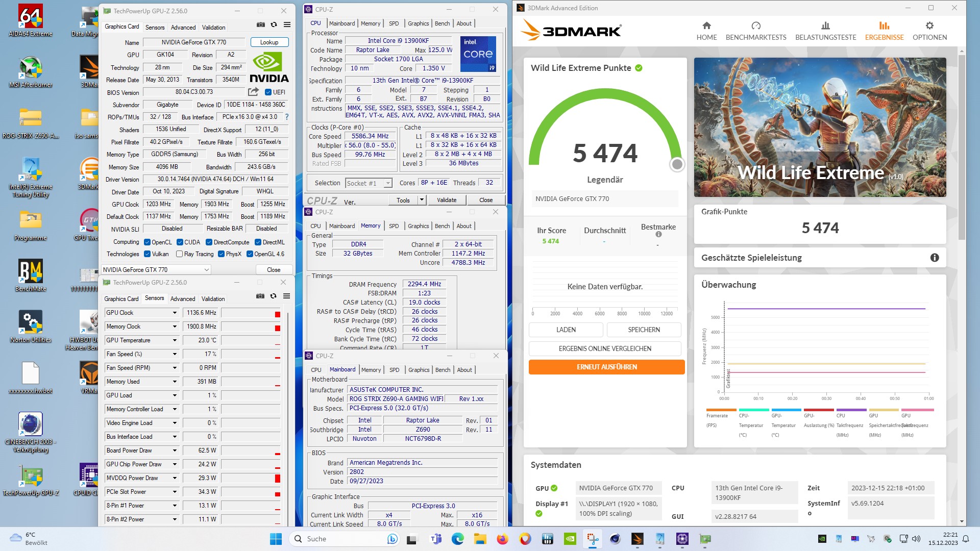980x551 pixels.
Task: Open the GPU Load sensor dropdown
Action: pyautogui.click(x=175, y=395)
